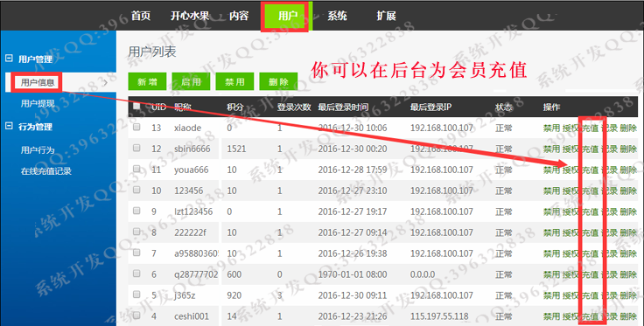Click 充值 for user xiaode
This screenshot has height=326, width=644.
click(591, 128)
